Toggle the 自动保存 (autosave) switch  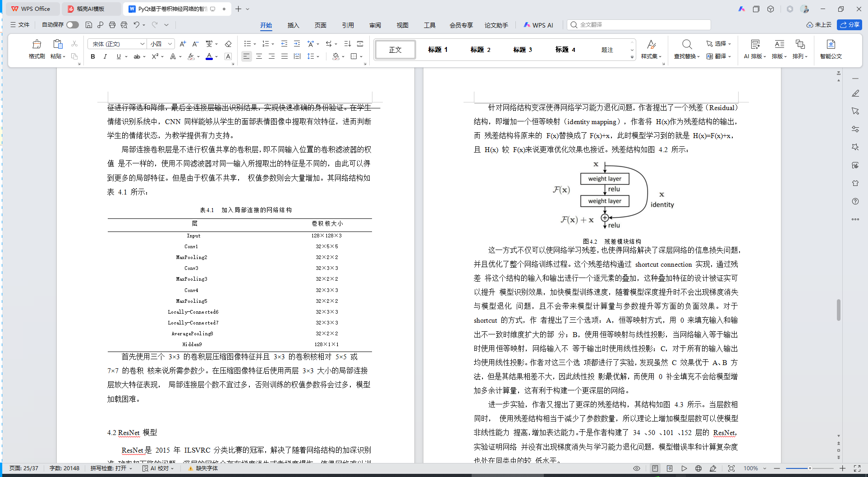click(72, 25)
